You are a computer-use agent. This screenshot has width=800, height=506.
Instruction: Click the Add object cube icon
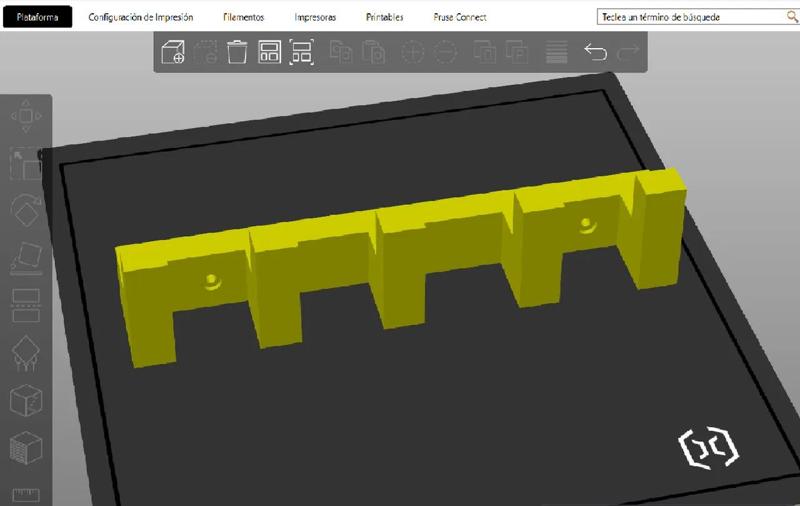point(173,52)
